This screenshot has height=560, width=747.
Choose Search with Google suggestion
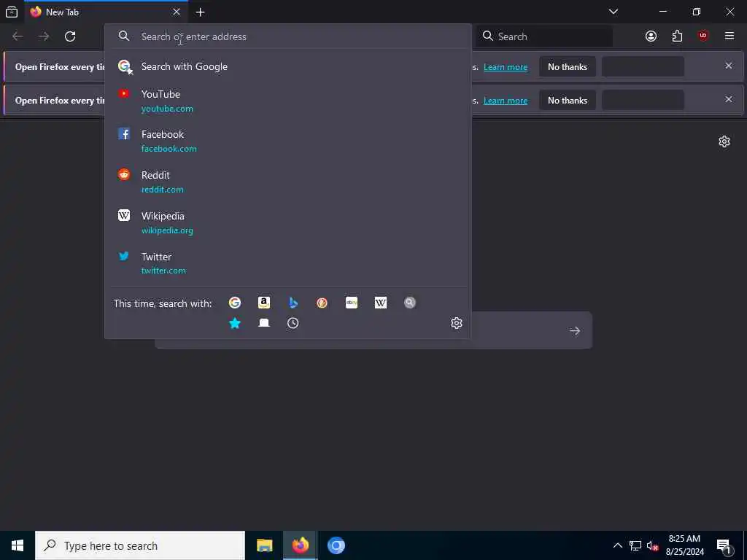tap(287, 66)
